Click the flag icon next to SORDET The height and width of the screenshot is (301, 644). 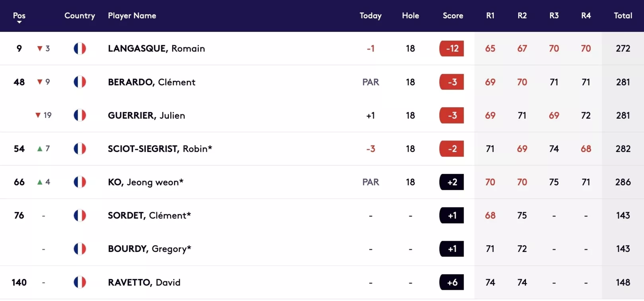tap(80, 216)
